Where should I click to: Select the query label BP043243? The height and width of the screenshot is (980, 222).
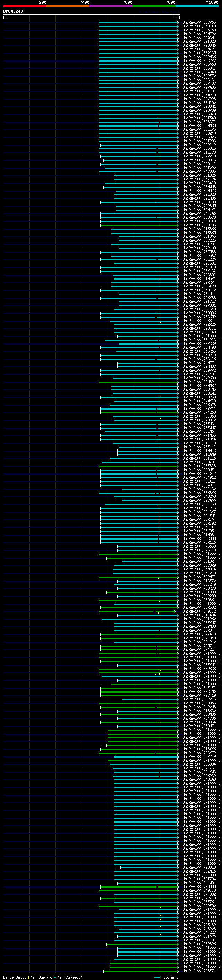[x=13, y=11]
